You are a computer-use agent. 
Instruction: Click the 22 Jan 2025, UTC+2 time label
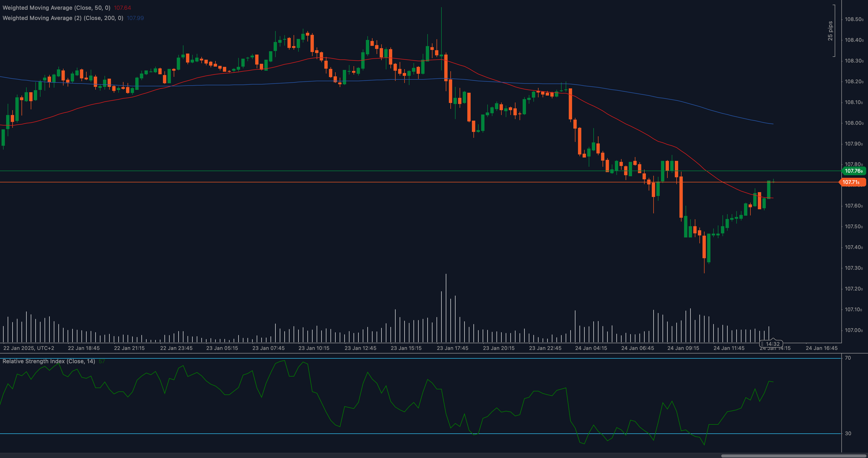point(29,348)
